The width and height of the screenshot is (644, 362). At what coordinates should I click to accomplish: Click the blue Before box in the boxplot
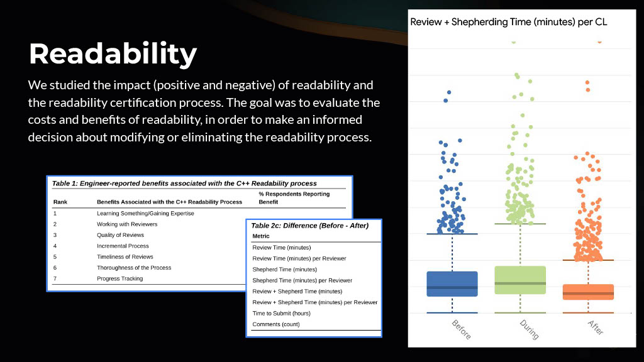click(452, 284)
